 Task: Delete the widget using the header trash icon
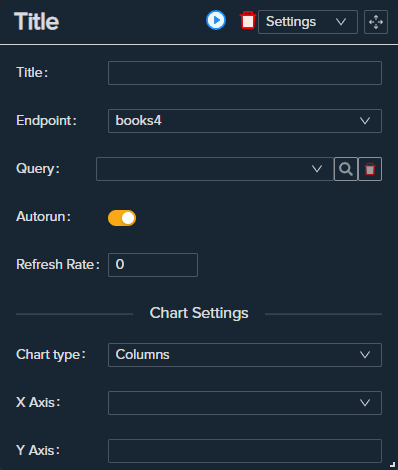click(248, 20)
